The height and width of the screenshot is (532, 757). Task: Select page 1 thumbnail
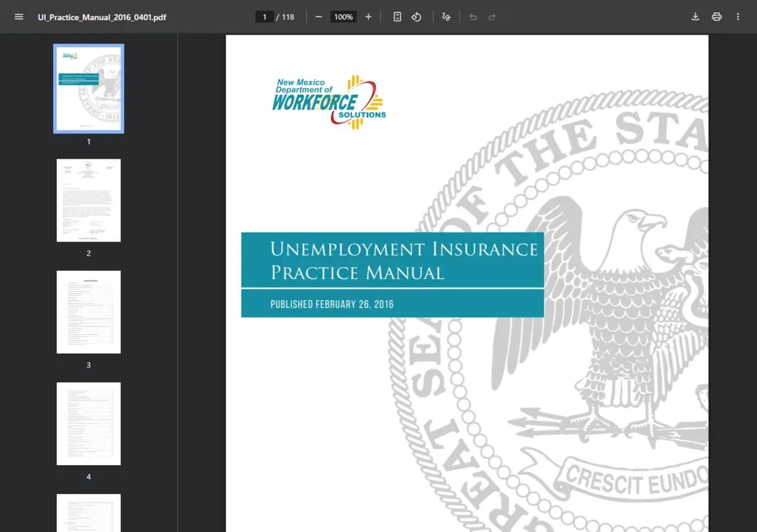pyautogui.click(x=88, y=89)
